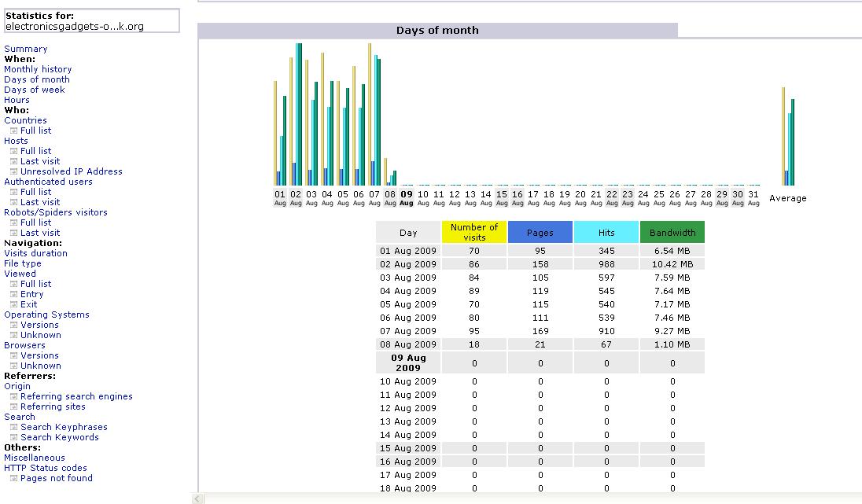
Task: Click the icon beside Search Keyphrases
Action: (x=13, y=427)
